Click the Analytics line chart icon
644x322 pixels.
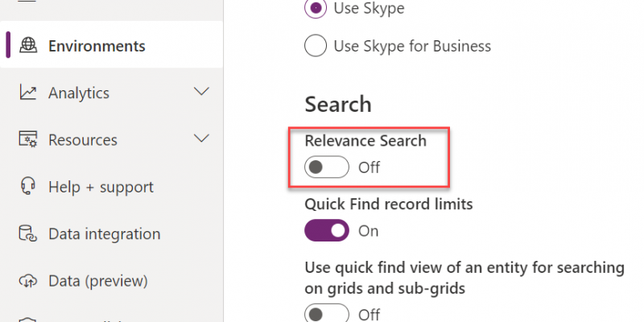click(x=28, y=93)
